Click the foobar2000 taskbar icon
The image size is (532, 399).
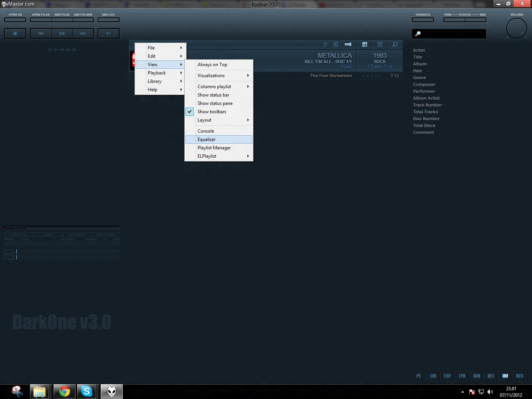point(112,391)
